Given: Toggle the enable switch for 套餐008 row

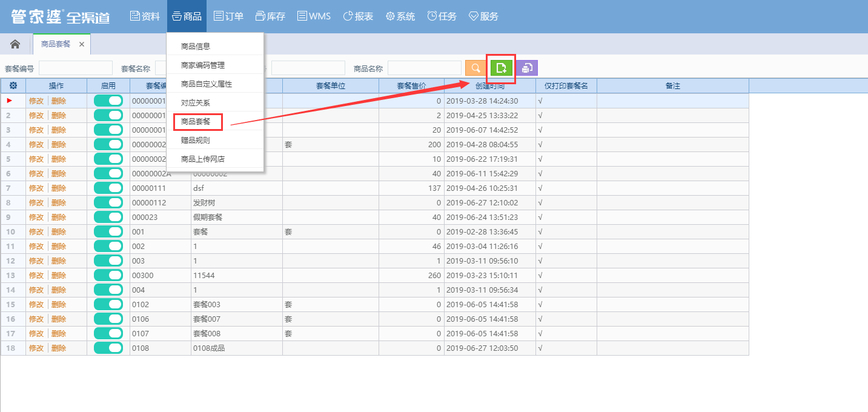Looking at the screenshot, I should point(108,333).
